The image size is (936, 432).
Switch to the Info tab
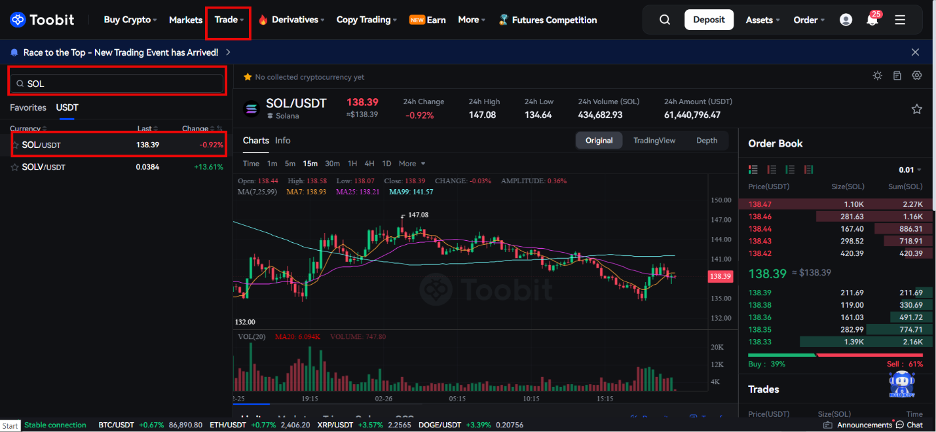283,141
